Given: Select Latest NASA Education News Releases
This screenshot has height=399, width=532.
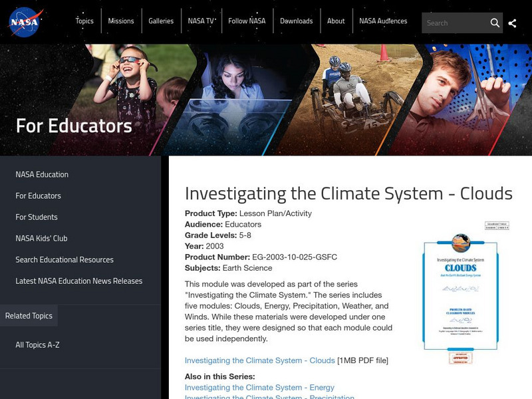Looking at the screenshot, I should pos(79,281).
